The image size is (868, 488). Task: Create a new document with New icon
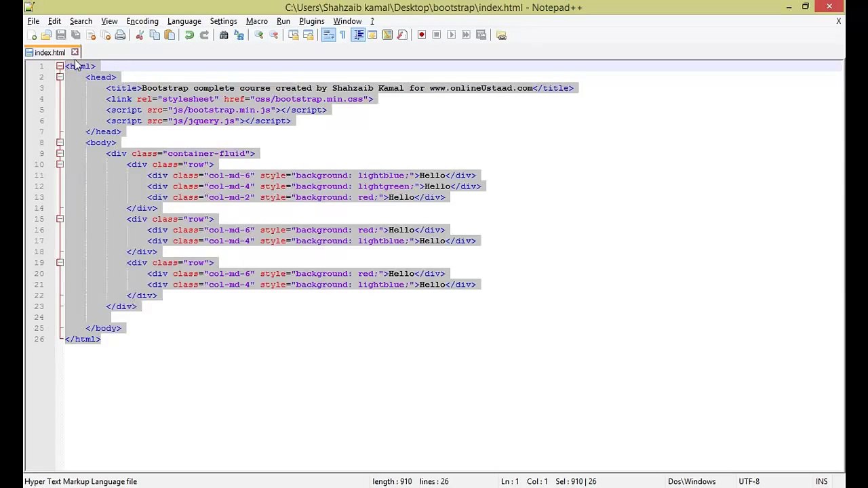32,35
